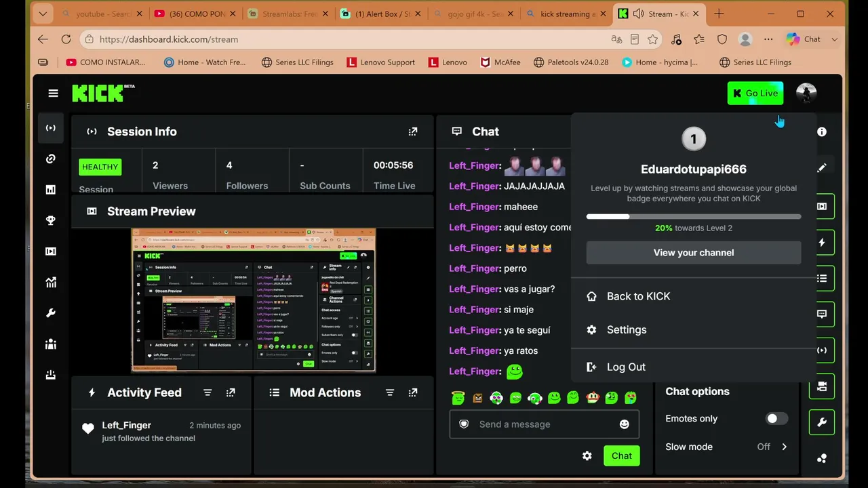Send message with the green Chat button
The image size is (868, 488).
(x=621, y=456)
